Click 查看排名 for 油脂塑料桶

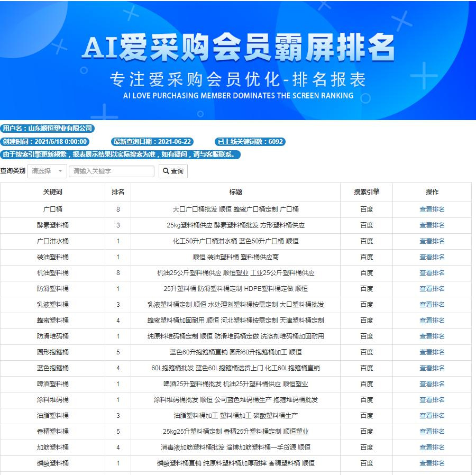tap(432, 416)
